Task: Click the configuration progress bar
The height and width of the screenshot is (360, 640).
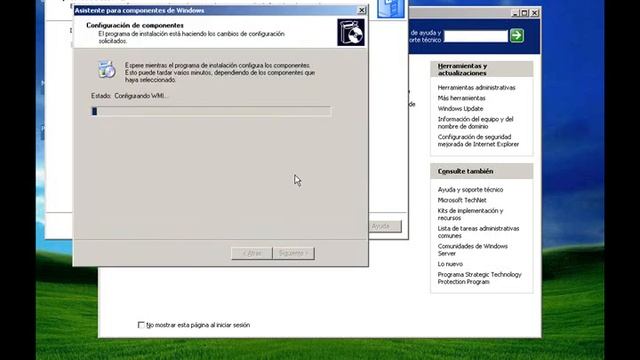Action: pyautogui.click(x=211, y=111)
